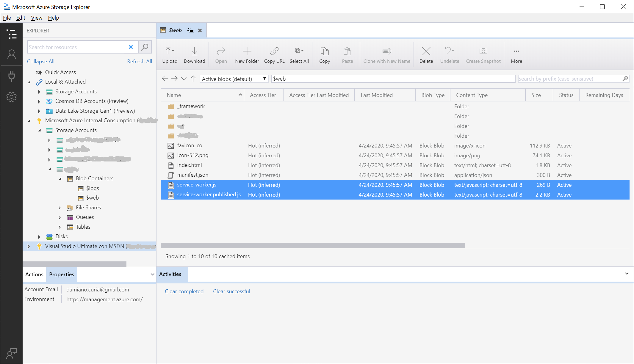Screen dimensions: 634x364
Task: Open the File menu
Action: click(7, 18)
